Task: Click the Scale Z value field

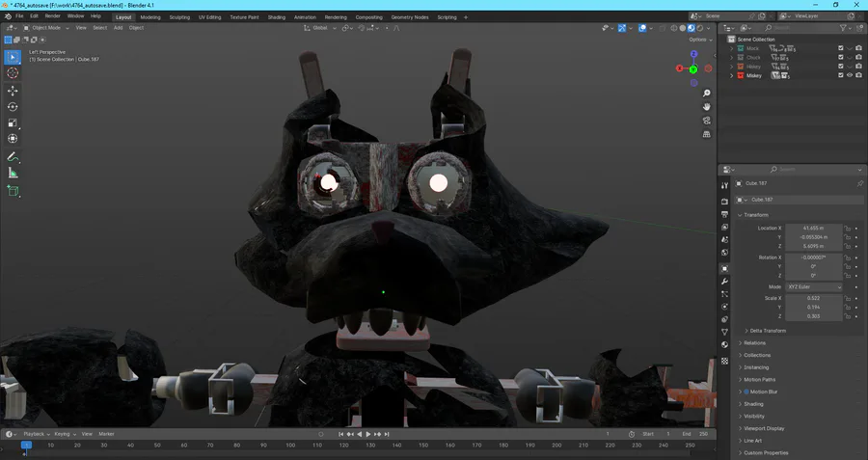Action: click(x=813, y=316)
